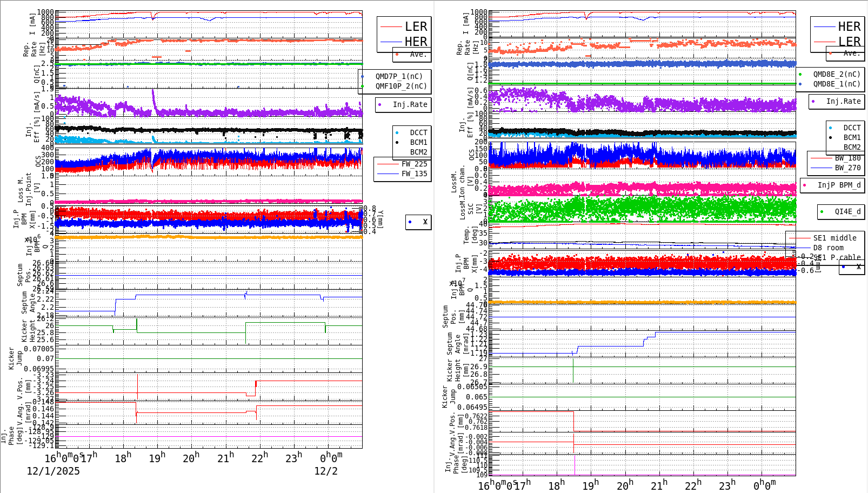Select the BW_270 legend label
This screenshot has width=868, height=493.
[x=847, y=168]
